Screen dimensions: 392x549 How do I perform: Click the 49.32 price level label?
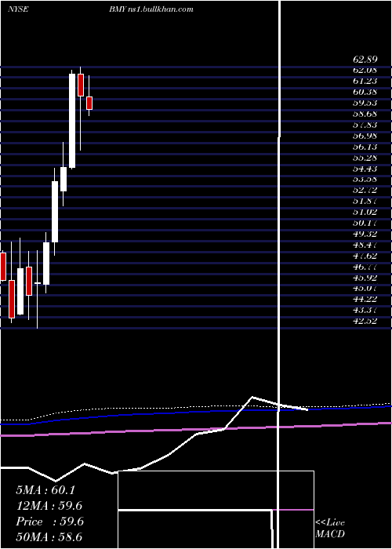coord(365,234)
